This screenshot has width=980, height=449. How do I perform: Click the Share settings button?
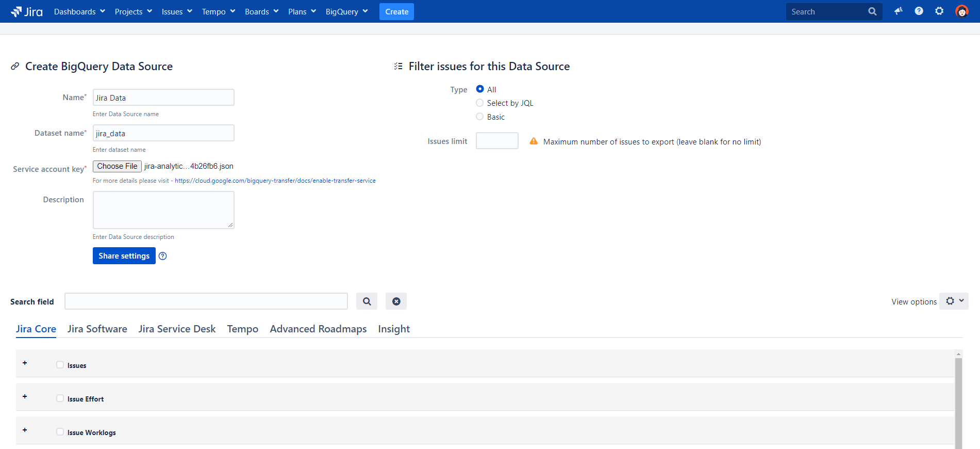[x=124, y=255]
